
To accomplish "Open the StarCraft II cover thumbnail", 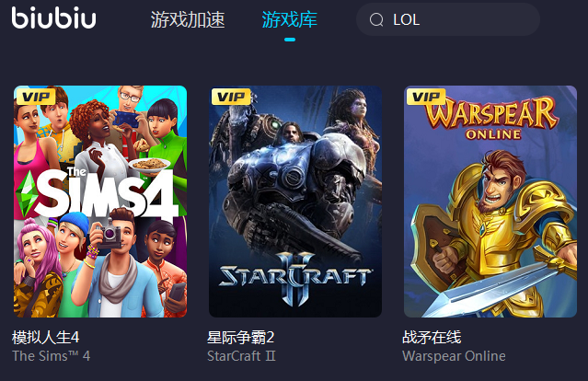I will point(295,202).
